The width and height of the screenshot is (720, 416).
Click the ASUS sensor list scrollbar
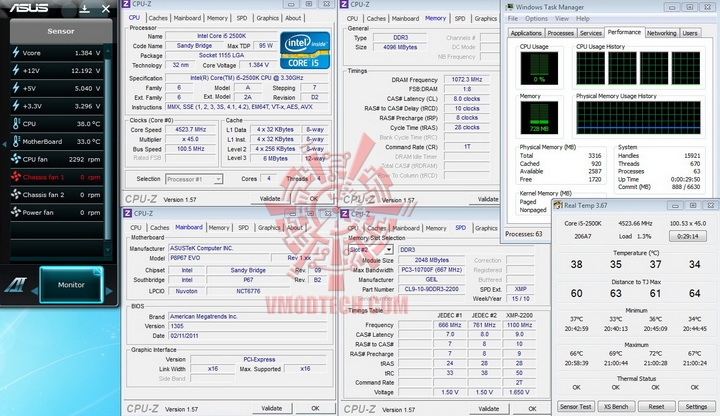108,150
